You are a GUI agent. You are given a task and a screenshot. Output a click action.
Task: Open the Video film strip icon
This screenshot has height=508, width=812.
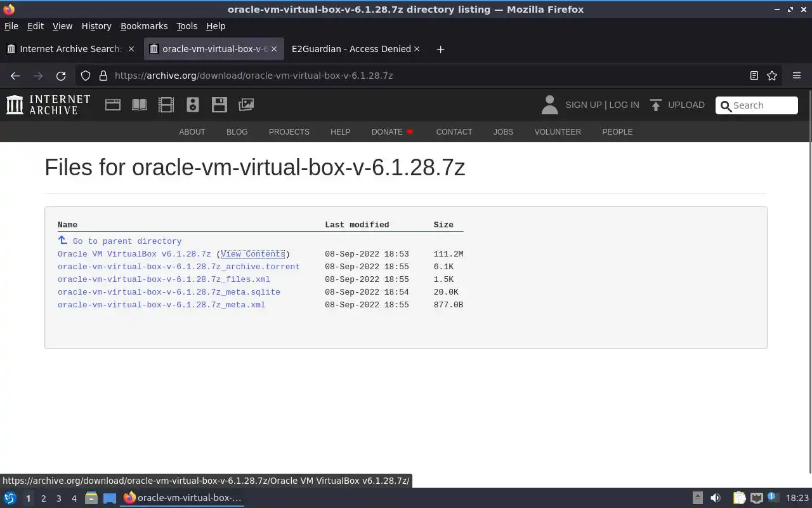pyautogui.click(x=166, y=105)
